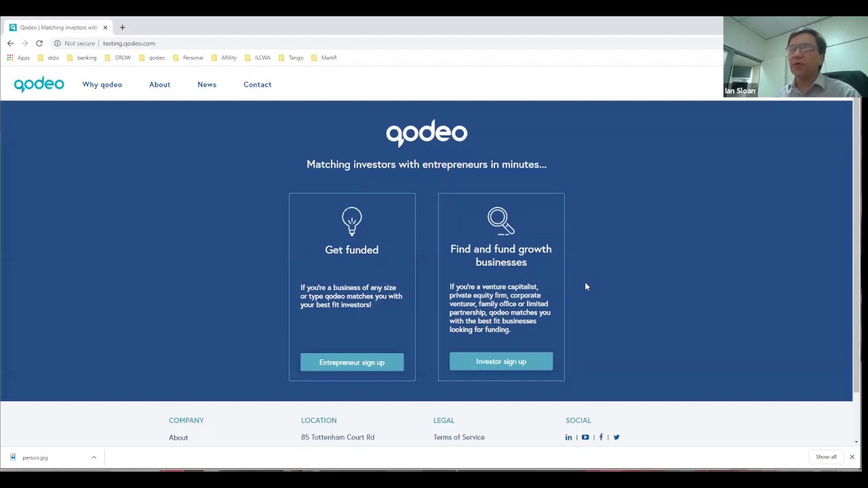
Task: Open the GROW bookmark folder
Action: (x=117, y=58)
